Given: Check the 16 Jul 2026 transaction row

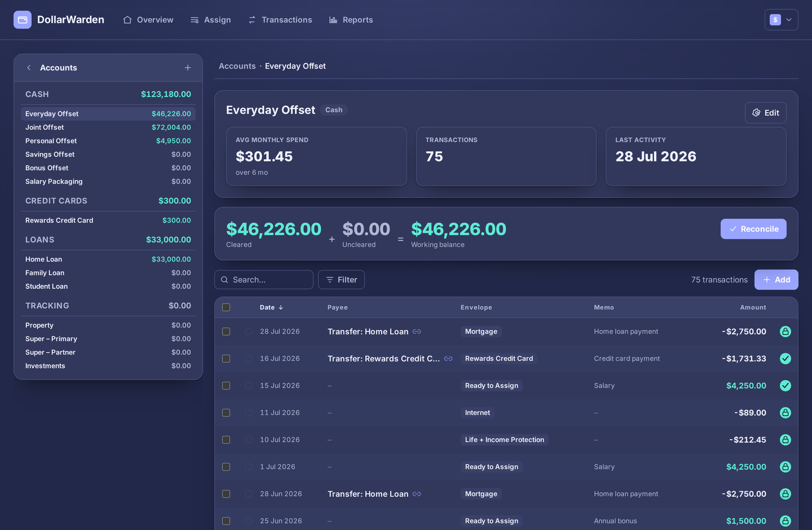Looking at the screenshot, I should (226, 358).
